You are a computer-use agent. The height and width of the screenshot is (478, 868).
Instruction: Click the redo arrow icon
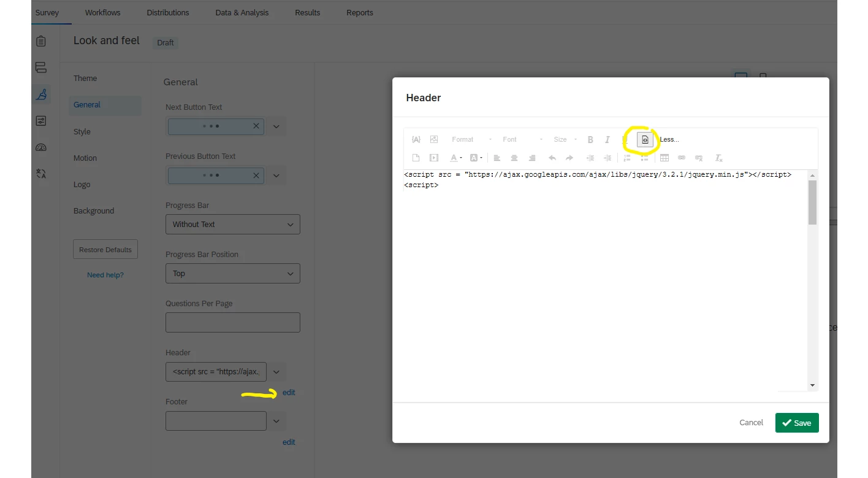569,158
